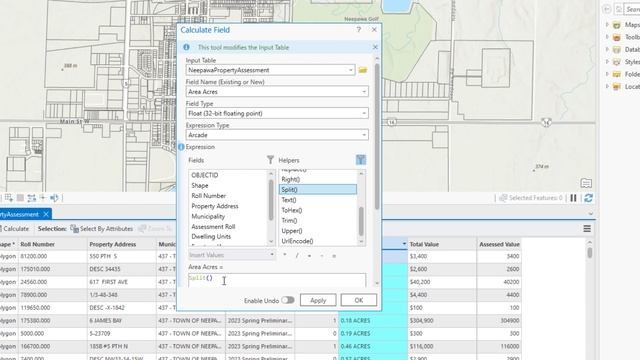Click the Catalog pane back arrow
The height and width of the screenshot is (360, 640).
point(607,9)
